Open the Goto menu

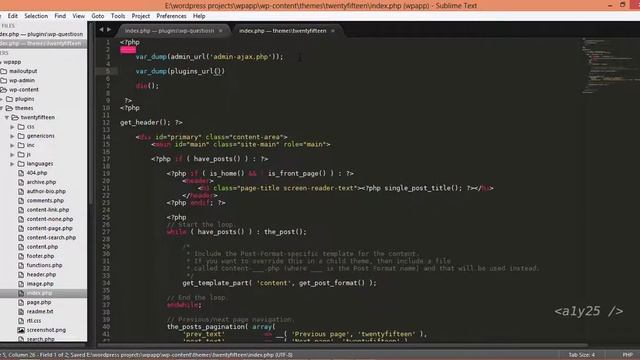pos(98,16)
